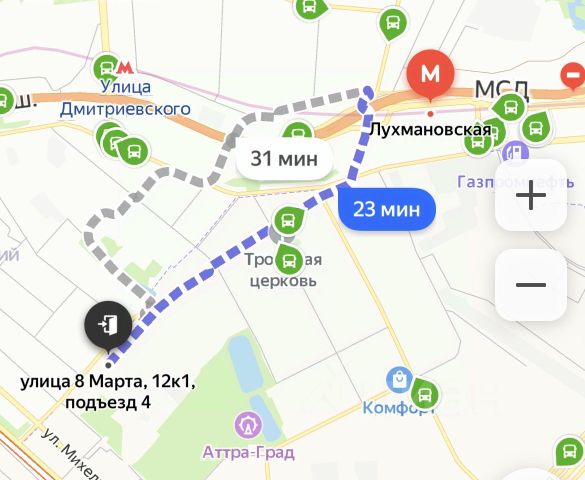Choose the alternative 31 мин route label
The image size is (585, 480).
[284, 159]
